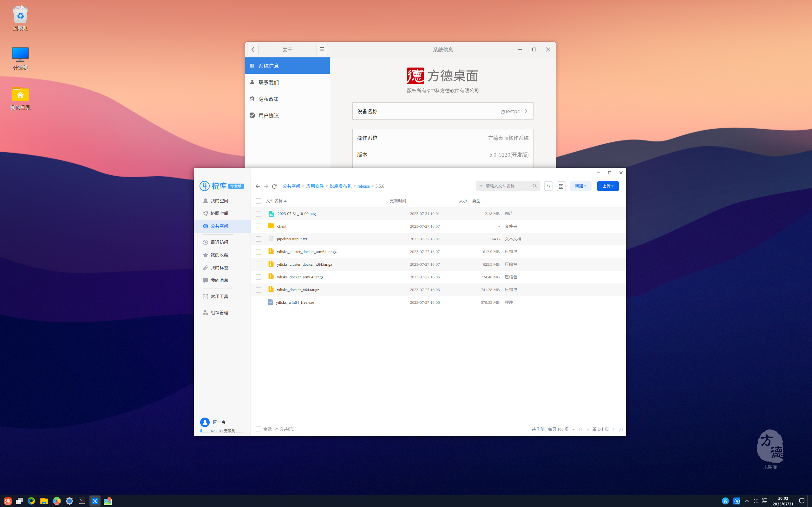
Task: Open 我的标签 in the sidebar
Action: pos(222,268)
